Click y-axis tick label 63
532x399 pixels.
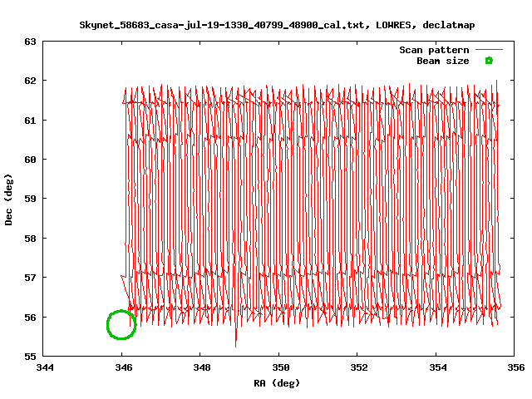(x=30, y=42)
